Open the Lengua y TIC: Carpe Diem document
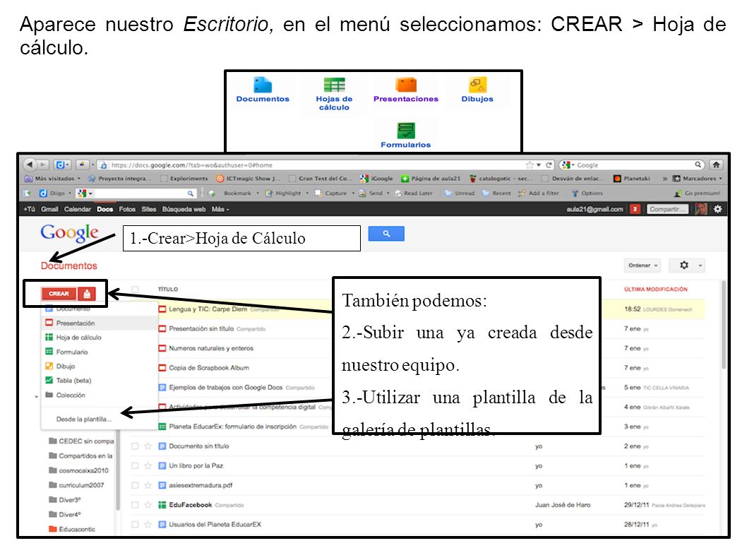 coord(208,309)
